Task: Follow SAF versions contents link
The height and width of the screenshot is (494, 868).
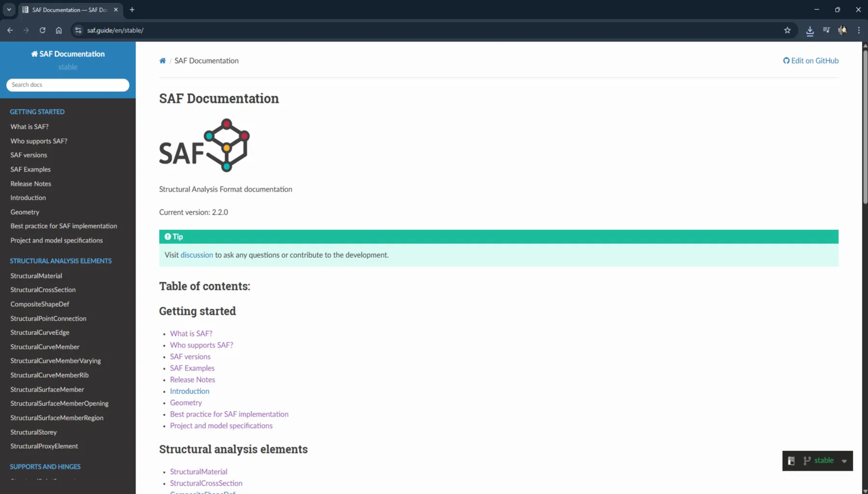Action: point(190,357)
